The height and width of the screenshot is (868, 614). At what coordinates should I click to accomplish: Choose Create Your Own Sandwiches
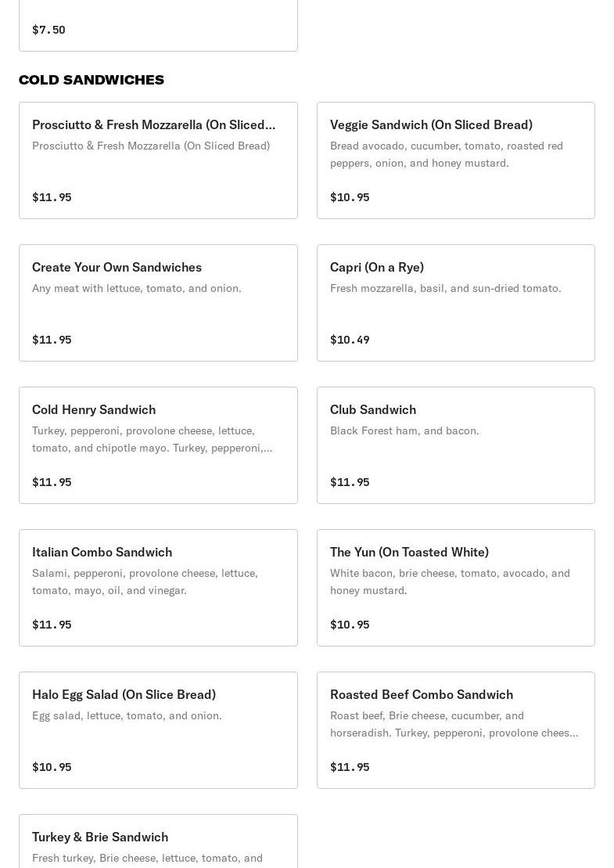[x=117, y=267]
